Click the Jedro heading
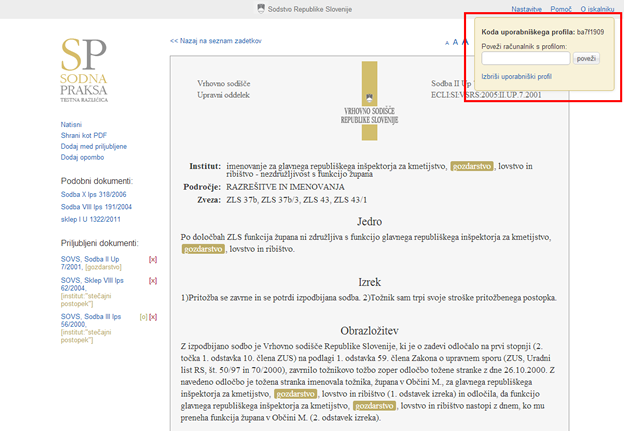 [369, 221]
